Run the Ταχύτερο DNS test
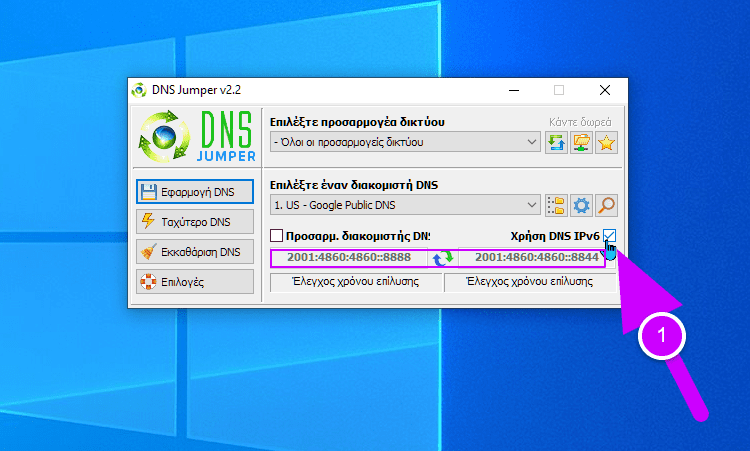Viewport: 750px width, 451px height. tap(195, 221)
